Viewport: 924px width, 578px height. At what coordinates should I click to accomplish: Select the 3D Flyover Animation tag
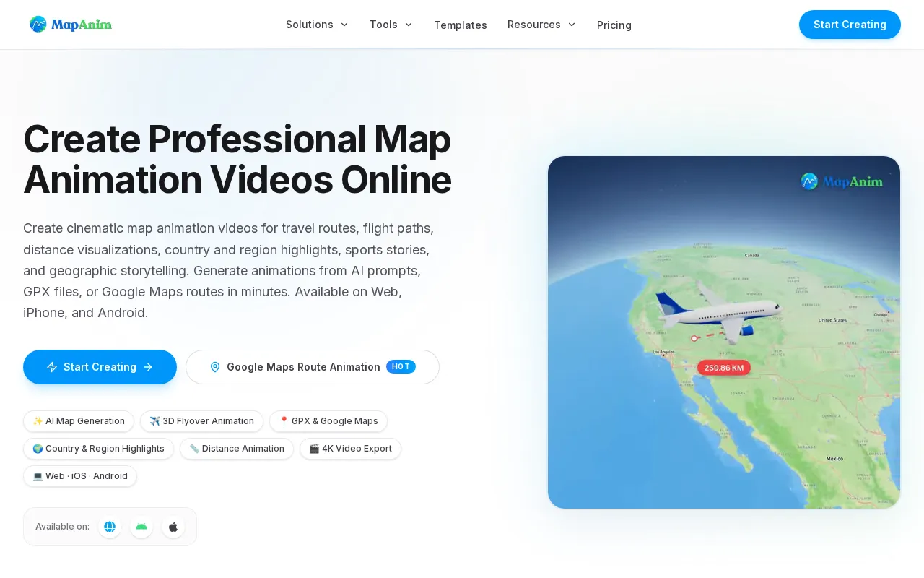pos(201,421)
